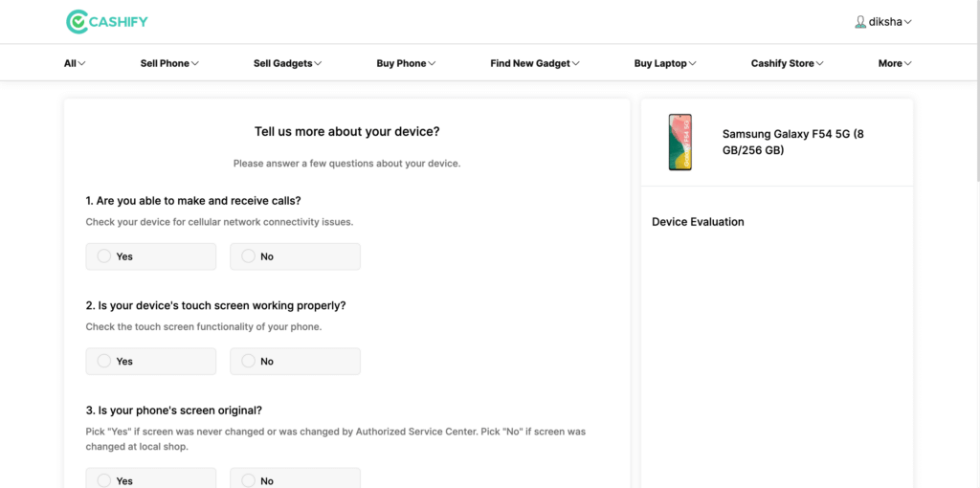The image size is (980, 488).
Task: Open the Buy Laptop menu
Action: tap(665, 63)
